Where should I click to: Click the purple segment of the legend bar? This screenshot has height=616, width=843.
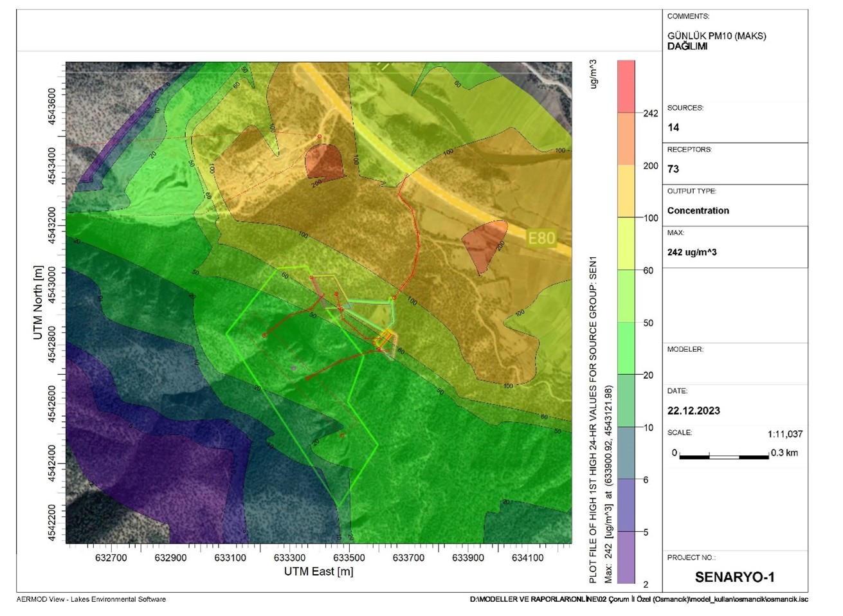coord(626,558)
